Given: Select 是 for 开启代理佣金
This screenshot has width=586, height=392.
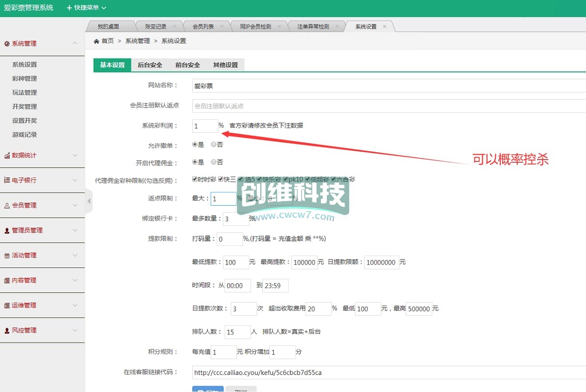Looking at the screenshot, I should pos(195,162).
